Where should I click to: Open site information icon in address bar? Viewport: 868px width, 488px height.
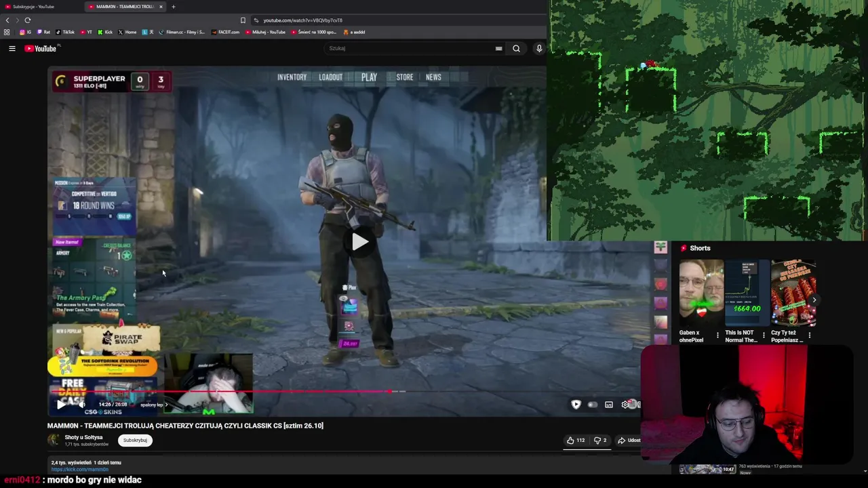point(256,20)
